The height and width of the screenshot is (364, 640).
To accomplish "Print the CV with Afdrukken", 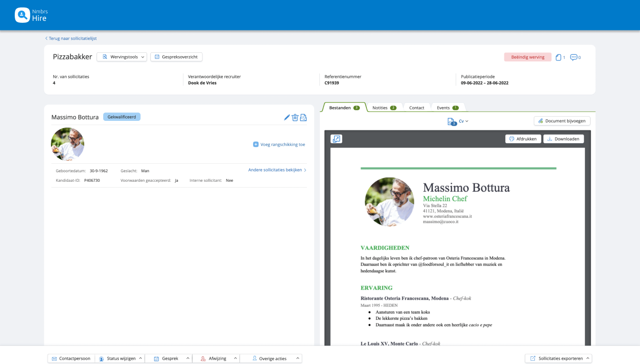I will pos(523,139).
